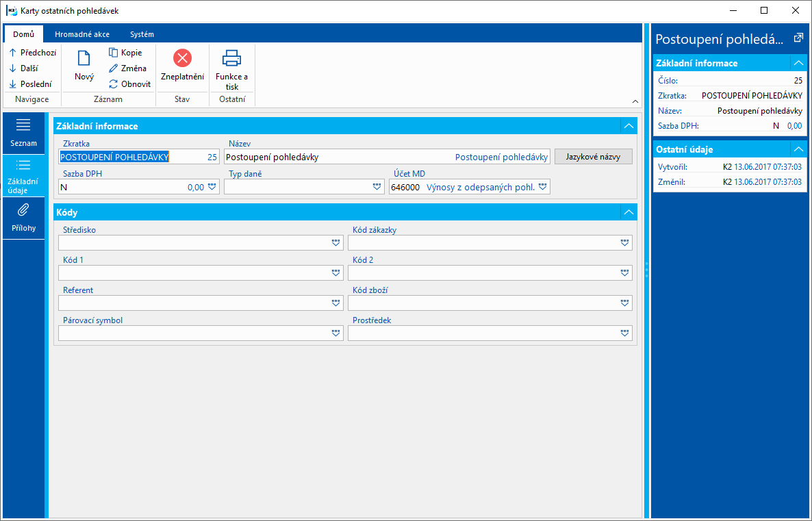Create a new record with Nový
This screenshot has width=812, height=521.
pos(84,65)
